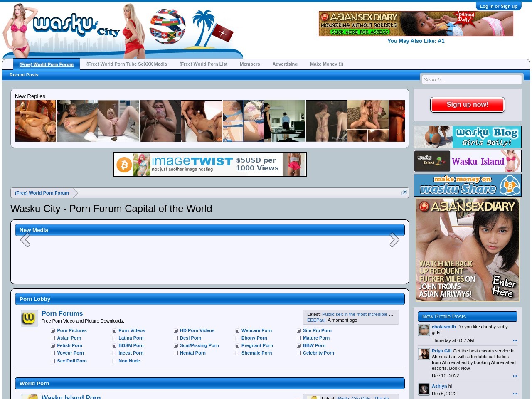The height and width of the screenshot is (399, 532).
Task: Open ebolasmith's avatar in New Profile Posts
Action: 424,330
